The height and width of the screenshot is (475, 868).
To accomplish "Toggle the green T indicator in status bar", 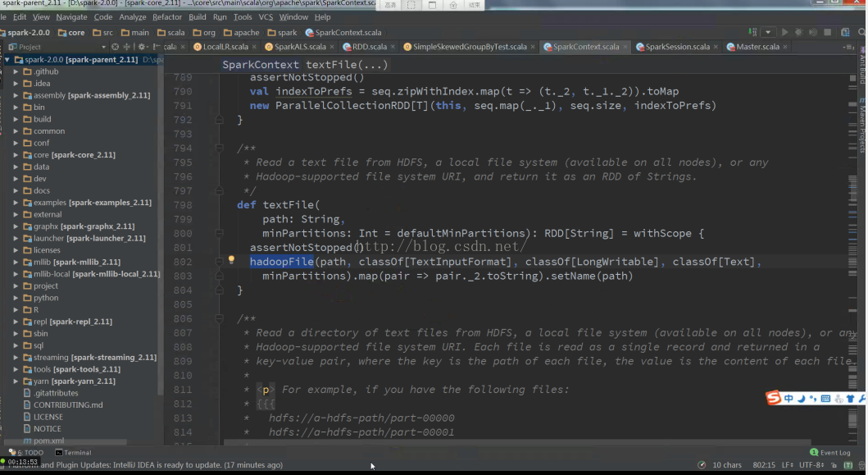I will point(848,465).
